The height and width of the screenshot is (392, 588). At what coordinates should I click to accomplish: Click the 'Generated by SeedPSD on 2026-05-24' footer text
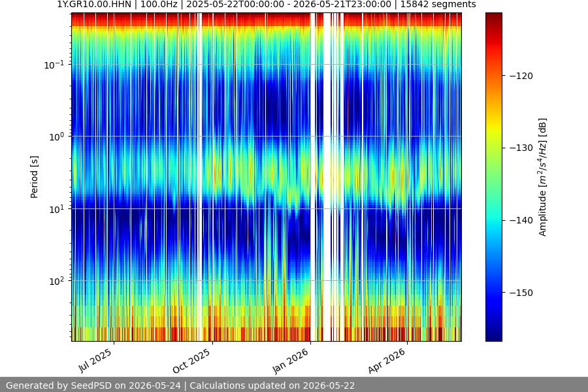click(x=93, y=385)
